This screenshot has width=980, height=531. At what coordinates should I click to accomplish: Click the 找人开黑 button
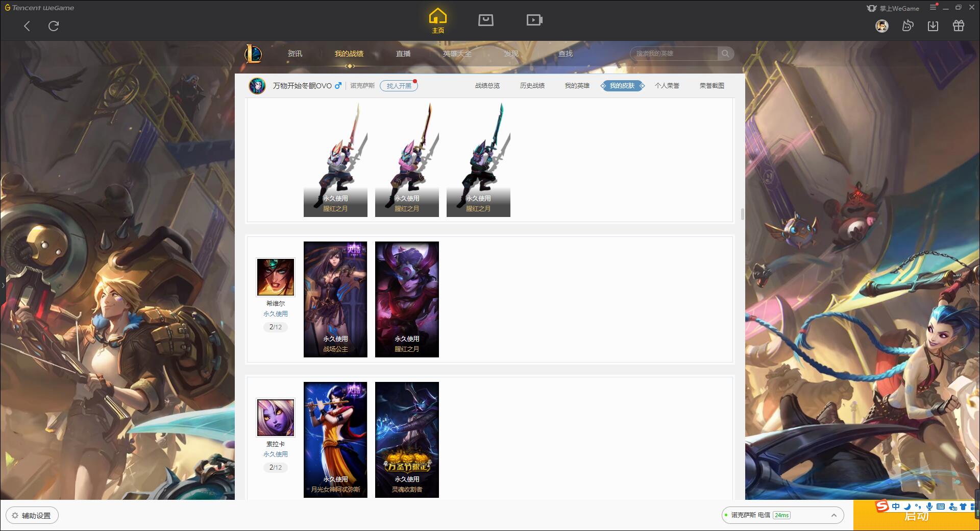[399, 86]
